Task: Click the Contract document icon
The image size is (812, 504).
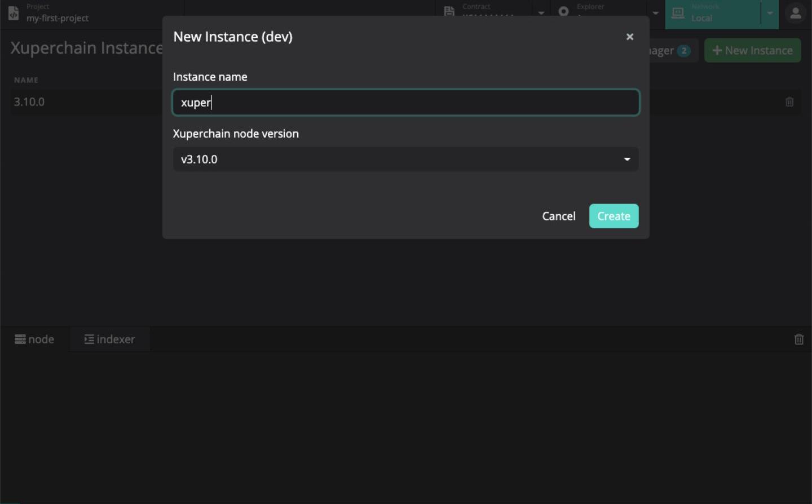Action: [x=449, y=11]
